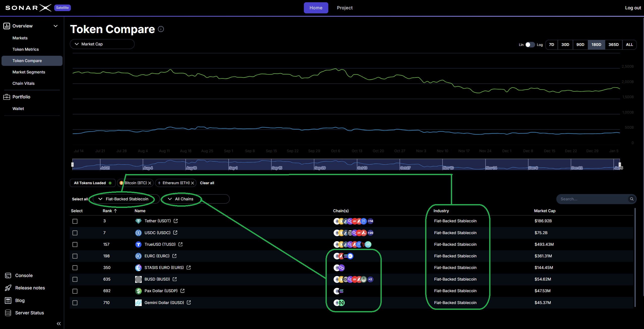The width and height of the screenshot is (644, 329).
Task: Check the USDC row checkbox
Action: (x=75, y=233)
